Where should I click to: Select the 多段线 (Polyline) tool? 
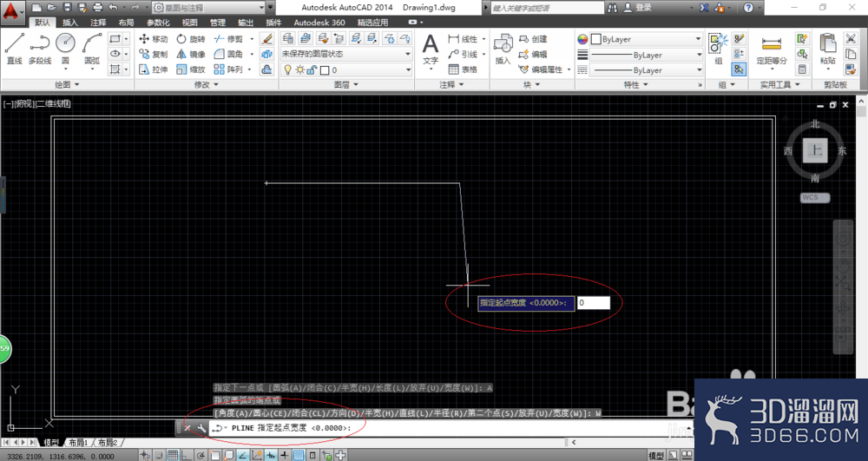(40, 49)
